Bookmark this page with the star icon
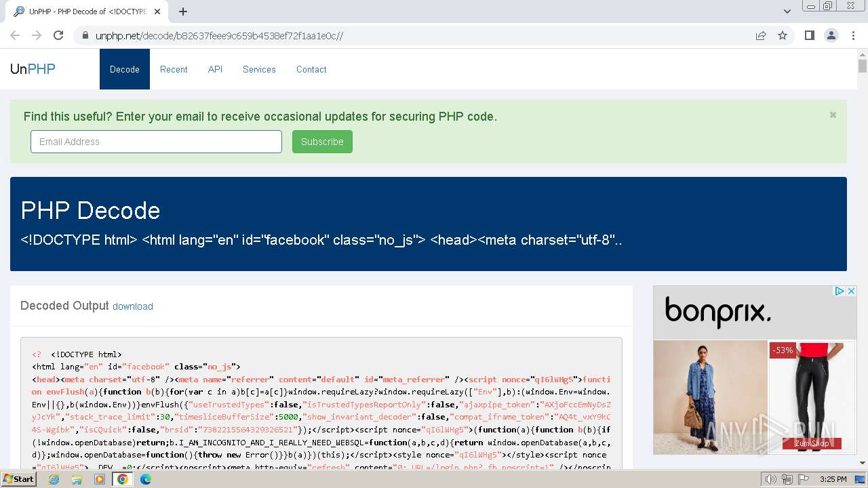 pos(783,35)
